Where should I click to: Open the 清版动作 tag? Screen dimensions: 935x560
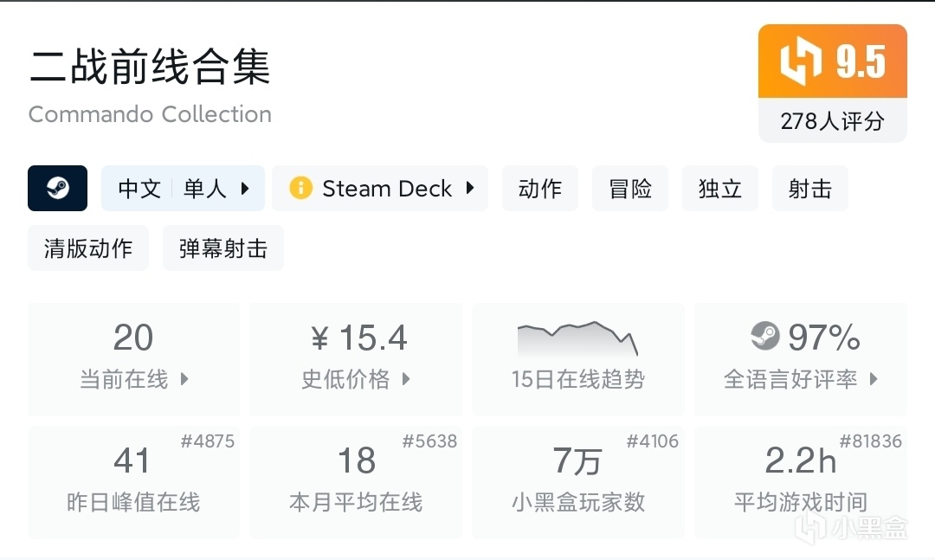88,248
